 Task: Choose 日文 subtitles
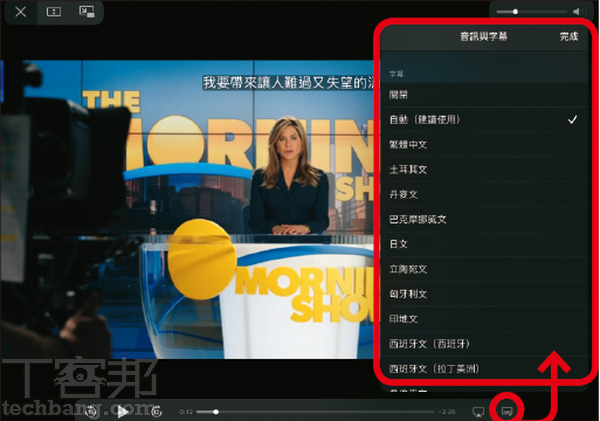coord(484,244)
